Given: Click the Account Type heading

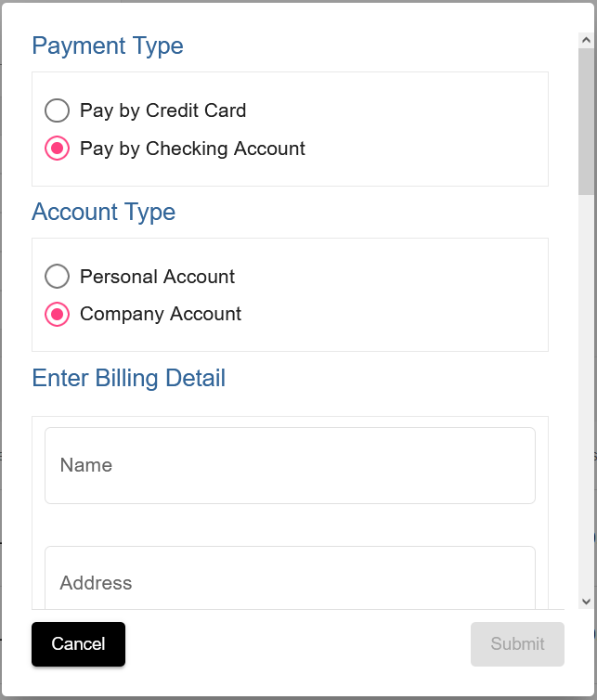Looking at the screenshot, I should [104, 212].
